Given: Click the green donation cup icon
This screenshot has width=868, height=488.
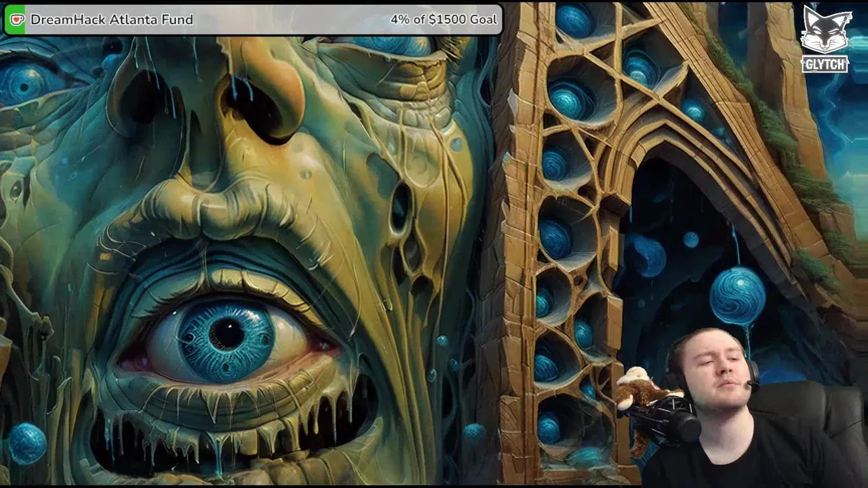Looking at the screenshot, I should [16, 20].
